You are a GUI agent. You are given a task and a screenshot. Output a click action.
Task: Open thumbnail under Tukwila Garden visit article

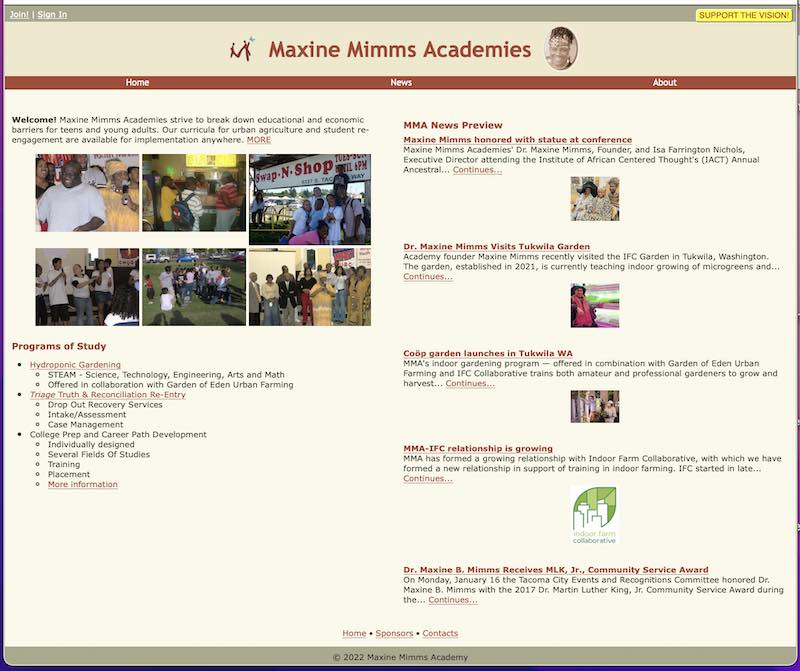click(x=595, y=305)
